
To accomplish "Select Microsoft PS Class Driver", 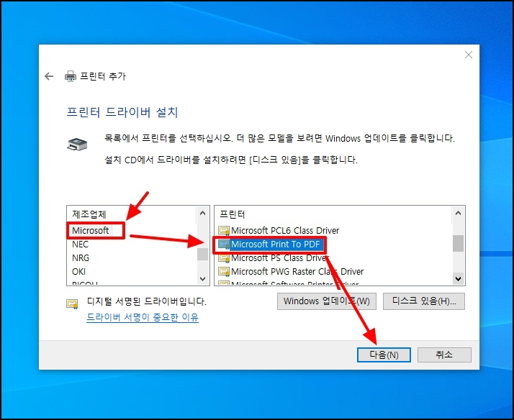I will (x=279, y=258).
